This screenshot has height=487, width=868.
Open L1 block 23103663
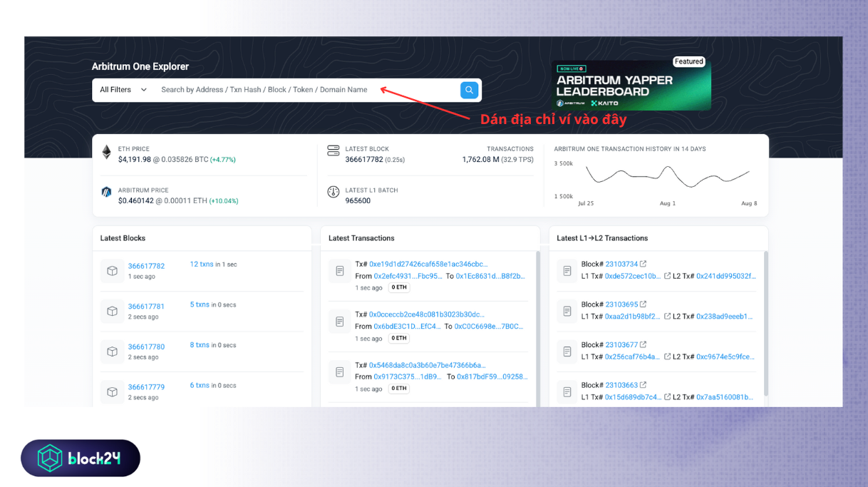[x=621, y=385]
